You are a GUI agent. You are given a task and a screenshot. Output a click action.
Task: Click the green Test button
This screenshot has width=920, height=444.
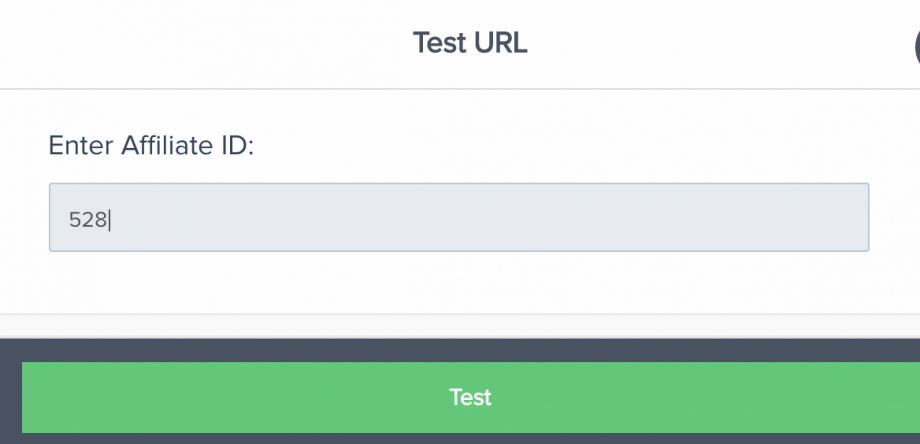click(470, 397)
